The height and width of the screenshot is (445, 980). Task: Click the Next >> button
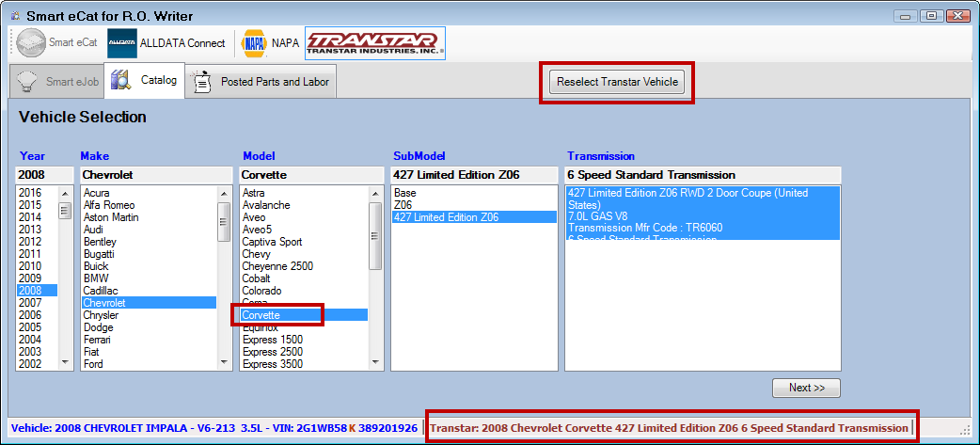806,388
